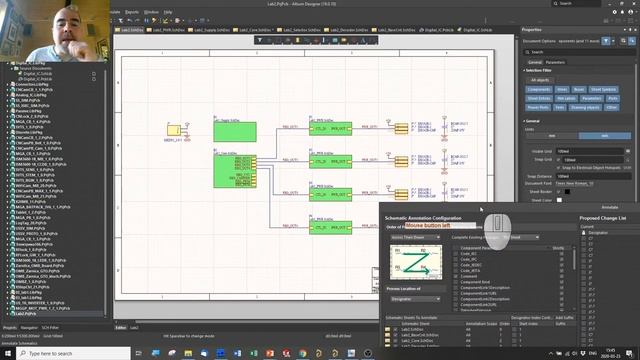Click the white Sheet Color swatch
Image resolution: width=640 pixels, height=360 pixels.
(x=559, y=200)
